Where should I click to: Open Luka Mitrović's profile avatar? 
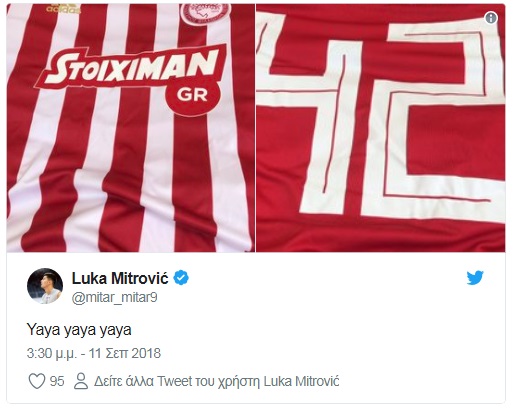click(x=45, y=286)
